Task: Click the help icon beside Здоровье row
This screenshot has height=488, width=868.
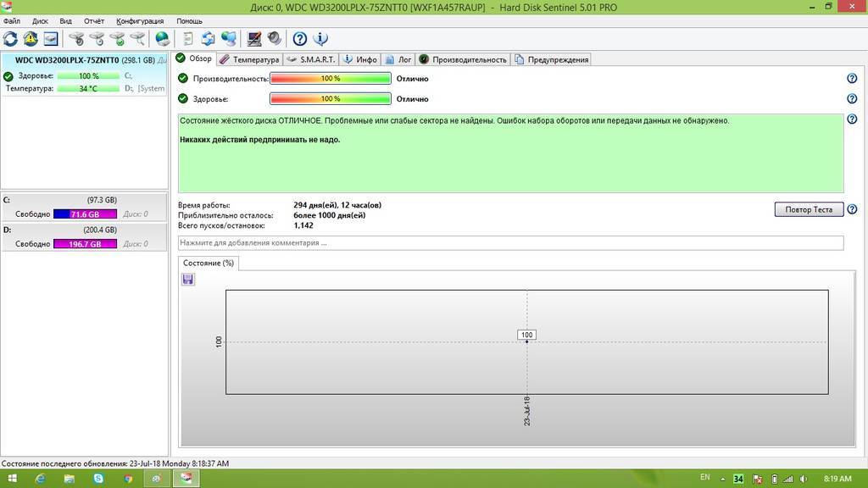Action: (852, 98)
